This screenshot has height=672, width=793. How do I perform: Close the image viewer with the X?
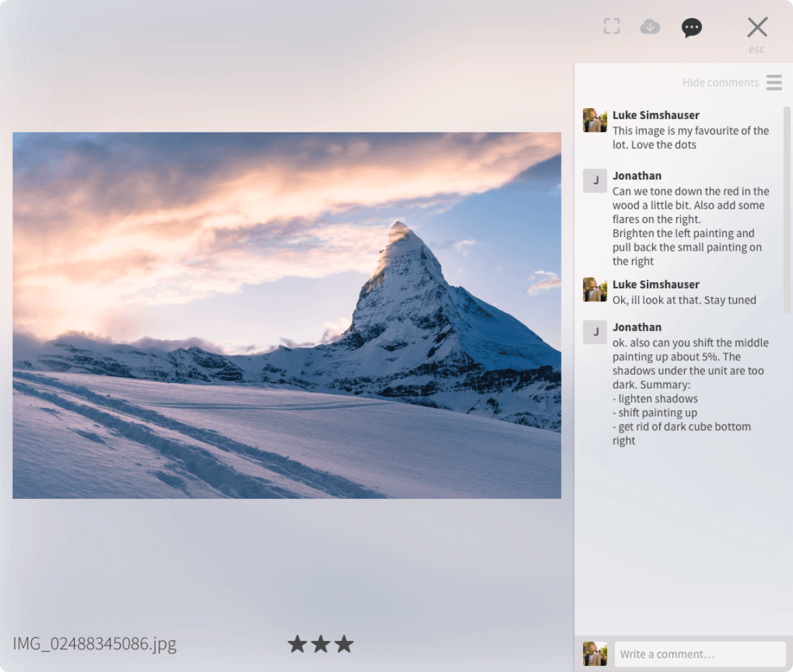757,28
